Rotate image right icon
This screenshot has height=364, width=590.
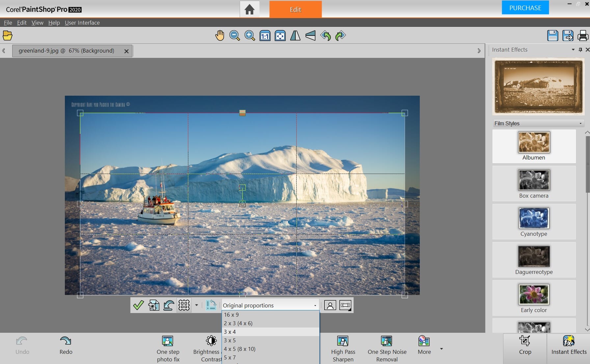pyautogui.click(x=340, y=36)
